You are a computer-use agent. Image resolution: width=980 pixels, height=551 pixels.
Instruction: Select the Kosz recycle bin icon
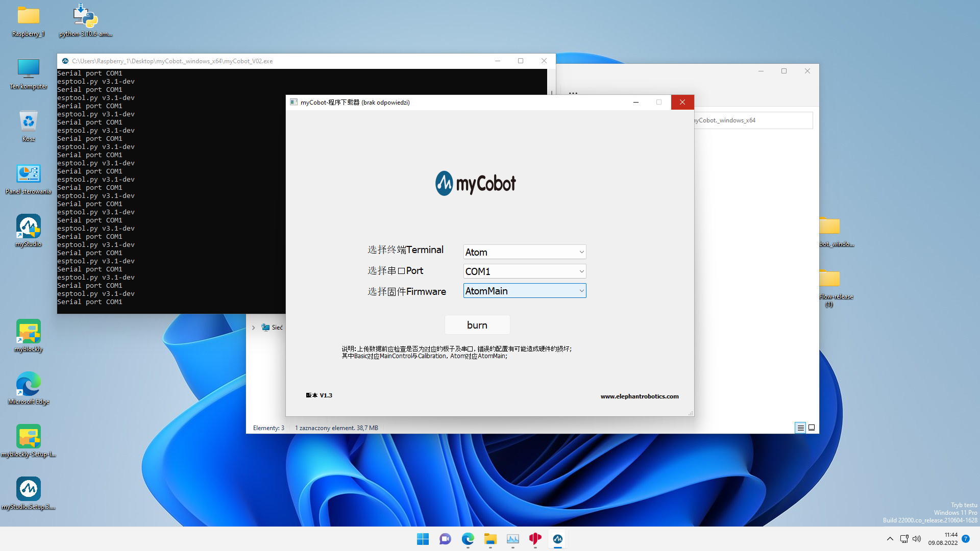[29, 127]
